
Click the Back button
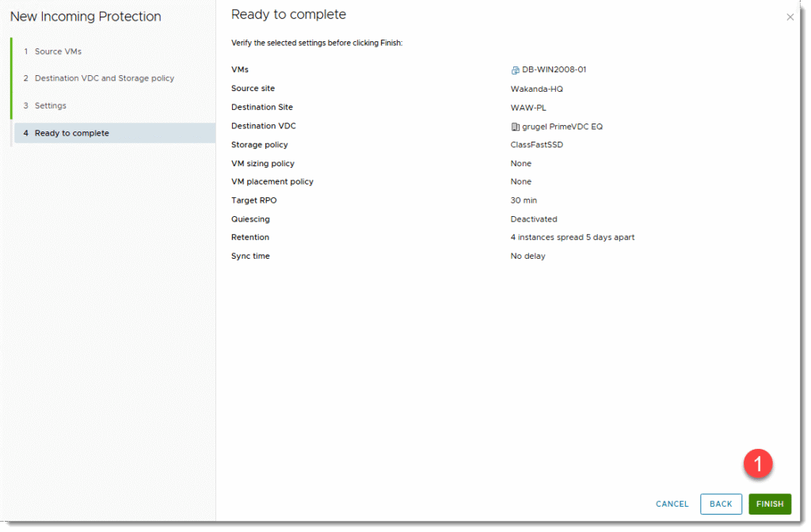(721, 504)
